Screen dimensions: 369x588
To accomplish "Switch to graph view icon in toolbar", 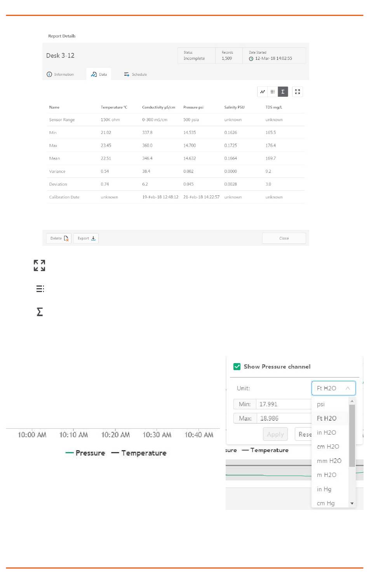I will pos(263,92).
